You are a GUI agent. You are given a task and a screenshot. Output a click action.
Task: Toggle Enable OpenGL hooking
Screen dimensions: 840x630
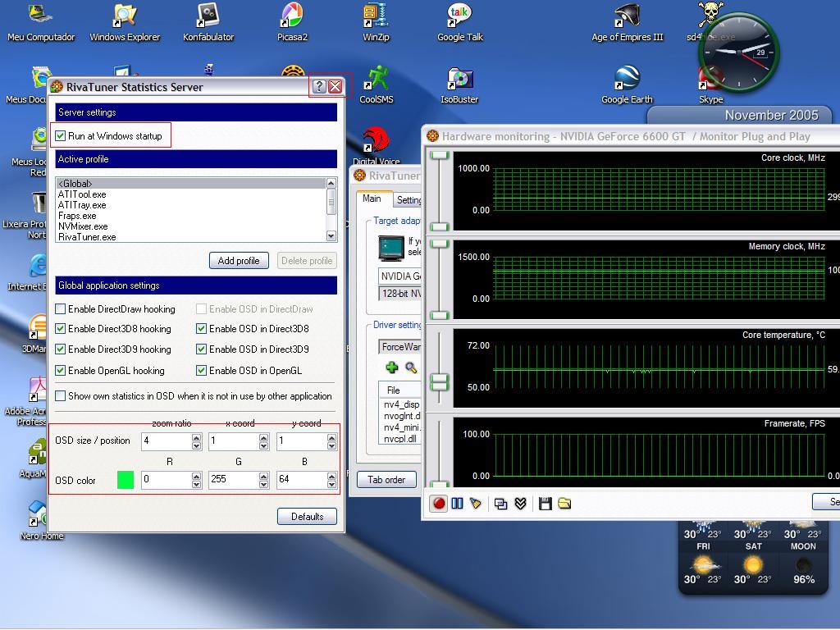tap(61, 370)
